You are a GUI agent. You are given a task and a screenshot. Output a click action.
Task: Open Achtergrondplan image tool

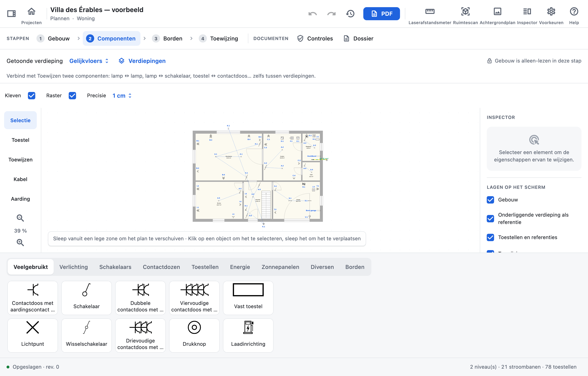(497, 16)
